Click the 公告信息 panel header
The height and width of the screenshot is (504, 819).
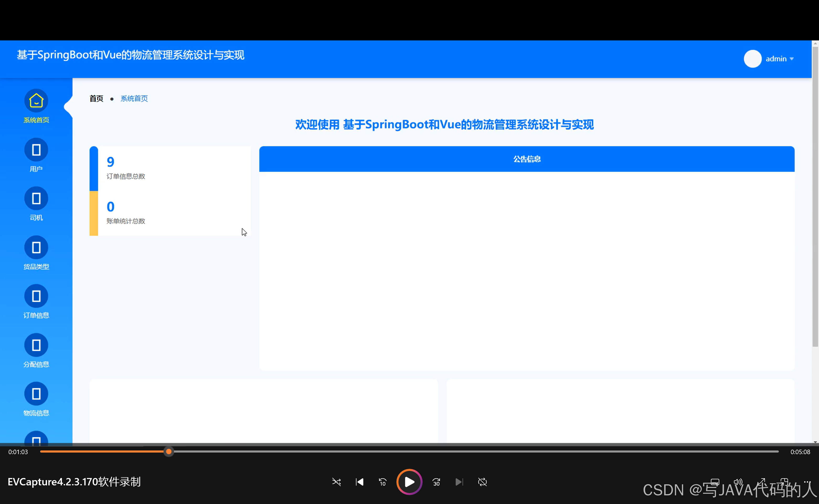click(527, 159)
